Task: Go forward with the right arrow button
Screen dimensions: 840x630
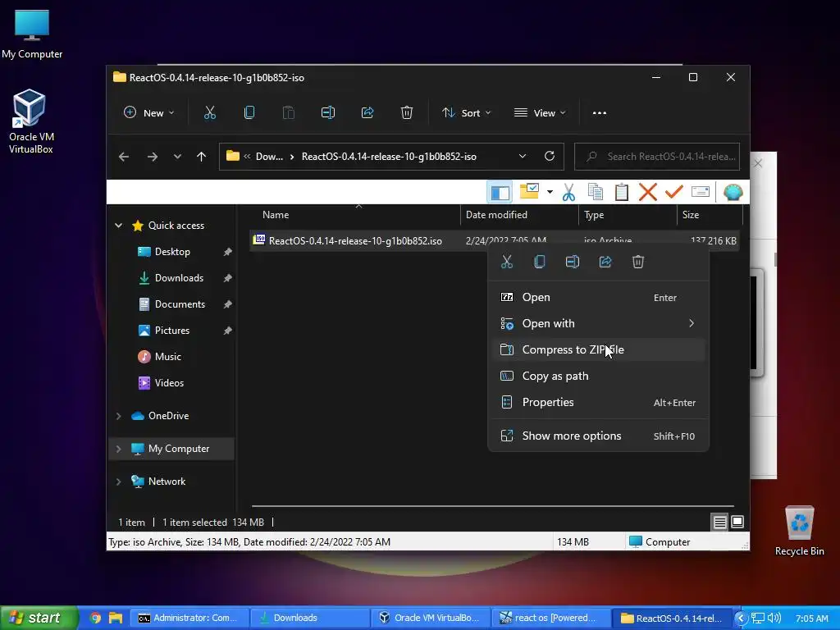Action: [152, 157]
